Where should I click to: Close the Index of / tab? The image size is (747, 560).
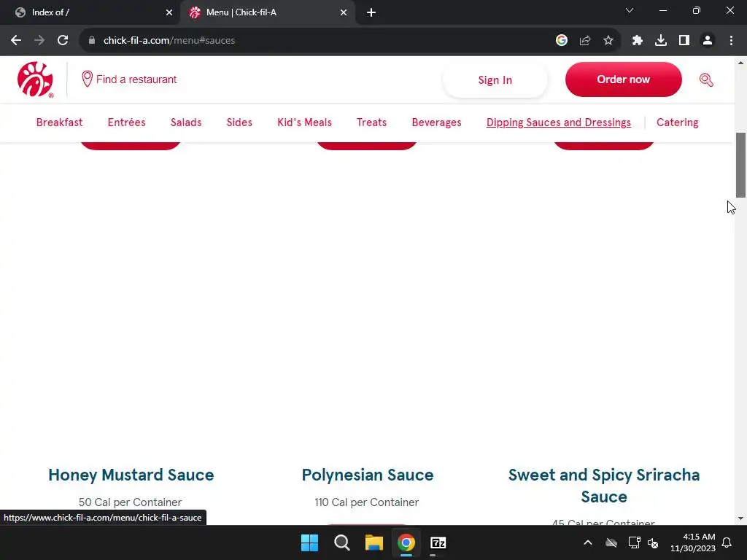(x=169, y=12)
